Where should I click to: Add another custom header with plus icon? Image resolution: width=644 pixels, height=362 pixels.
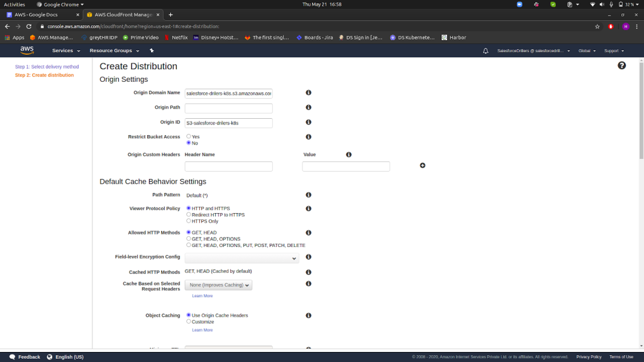[x=423, y=165]
